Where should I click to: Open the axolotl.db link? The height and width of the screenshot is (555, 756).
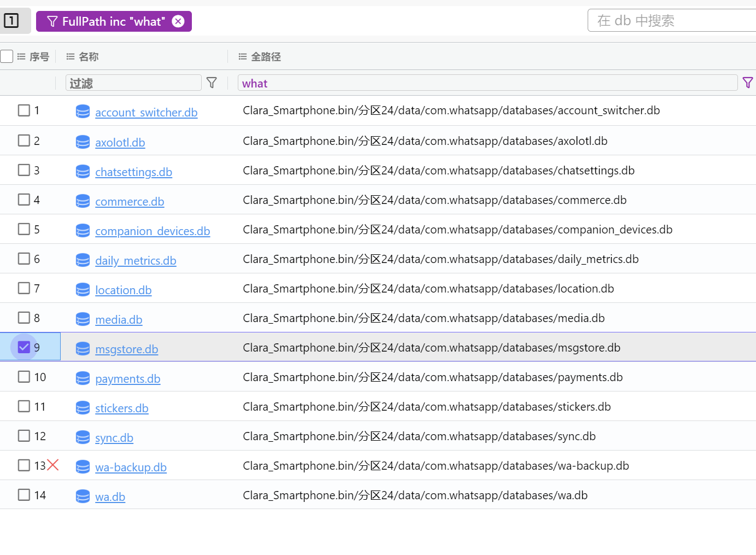[x=120, y=142]
